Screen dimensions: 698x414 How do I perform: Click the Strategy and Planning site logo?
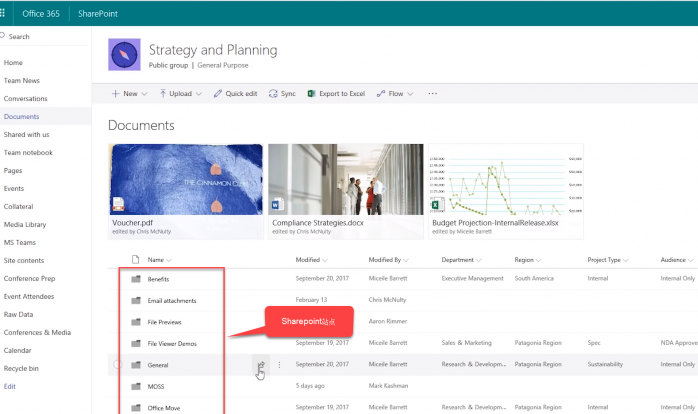[x=124, y=54]
